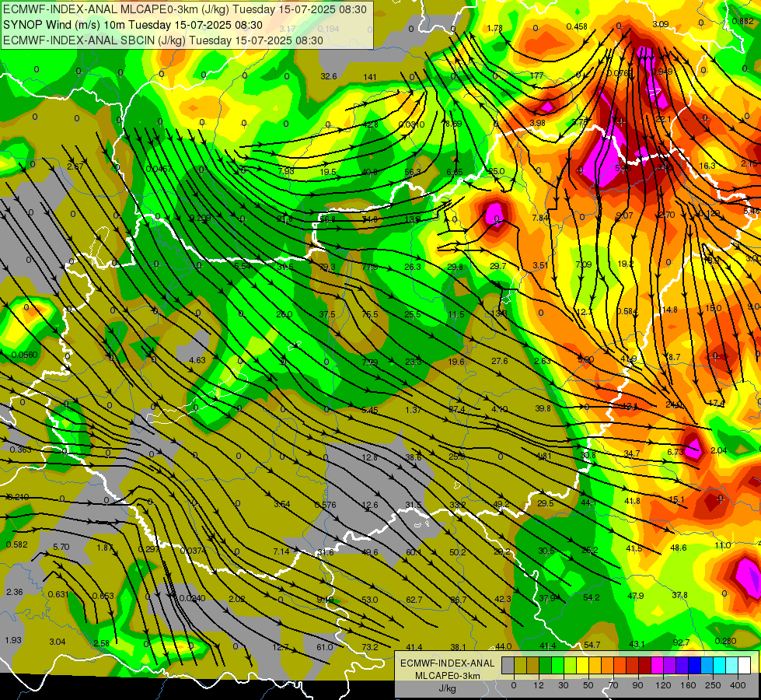761x700 pixels.
Task: Pick the pure blue swatch in the legend
Action: 694,665
